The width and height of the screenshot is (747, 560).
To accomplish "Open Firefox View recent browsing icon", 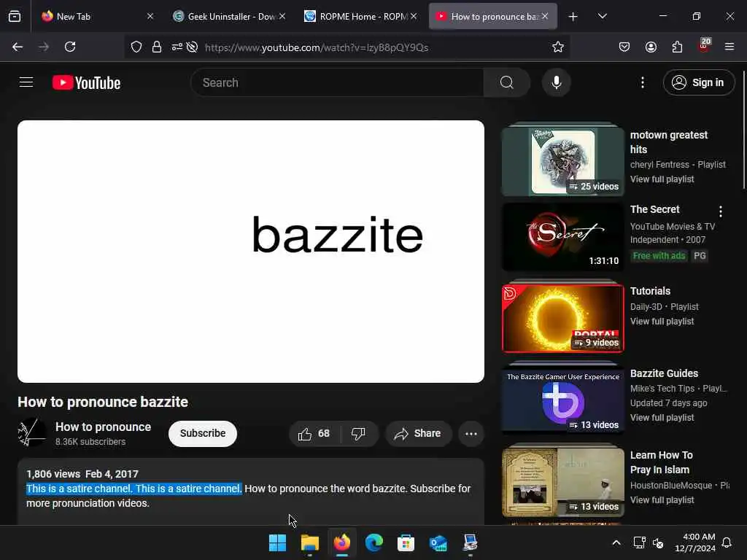I will [15, 17].
